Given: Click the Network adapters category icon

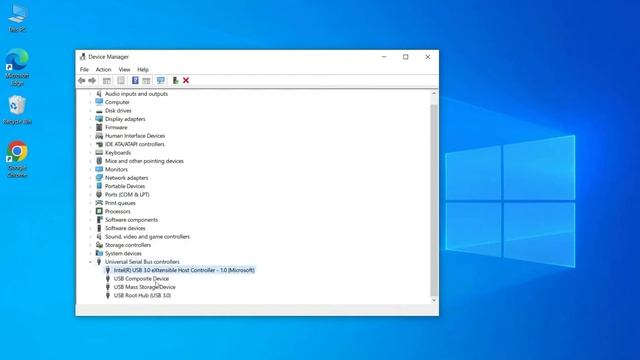Looking at the screenshot, I should click(x=99, y=178).
